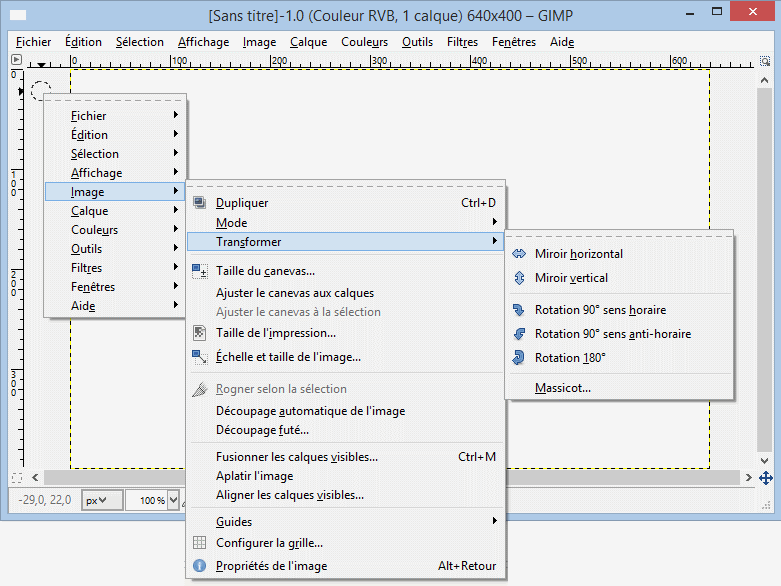Click the vertical scrollbar up arrow

click(765, 80)
